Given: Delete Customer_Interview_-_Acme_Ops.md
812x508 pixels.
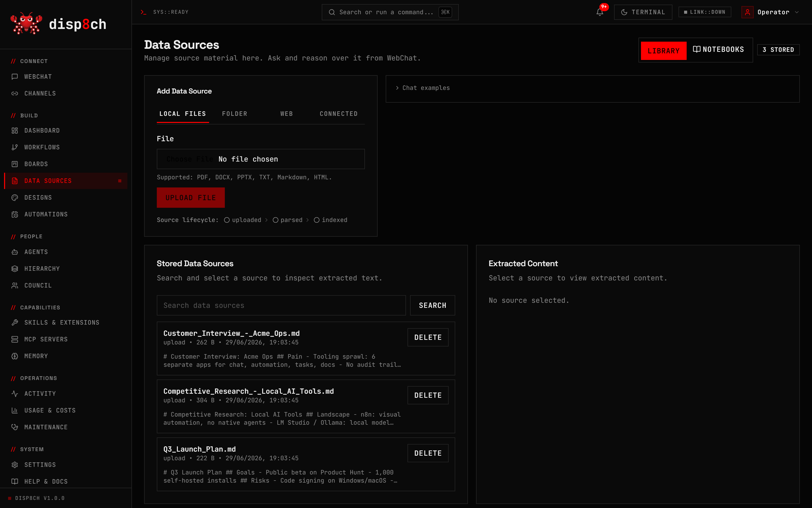Looking at the screenshot, I should (428, 337).
